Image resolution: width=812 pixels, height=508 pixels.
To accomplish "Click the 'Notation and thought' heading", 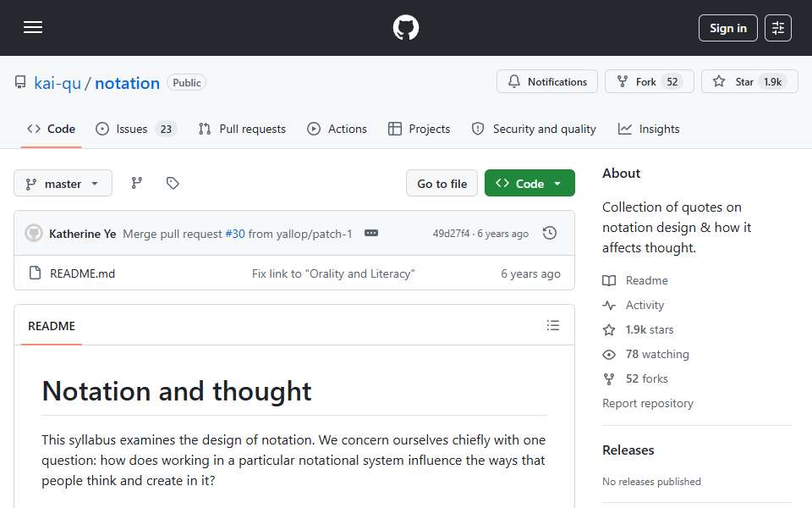I will coord(177,391).
